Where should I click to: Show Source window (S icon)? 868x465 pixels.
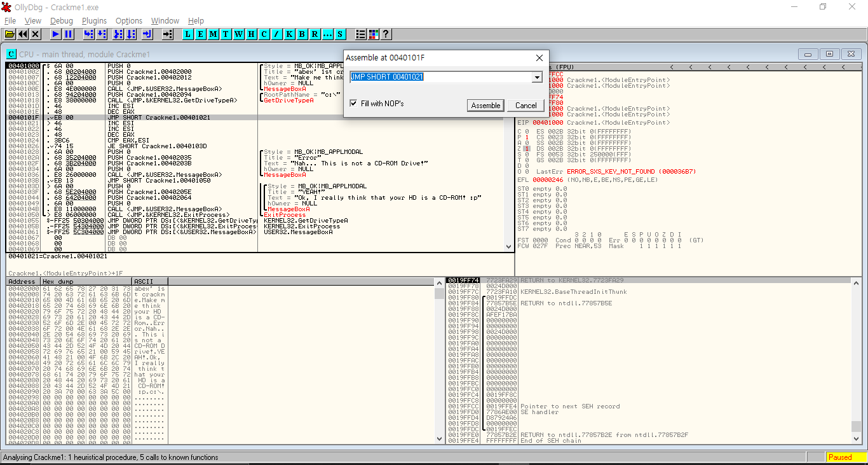click(341, 34)
